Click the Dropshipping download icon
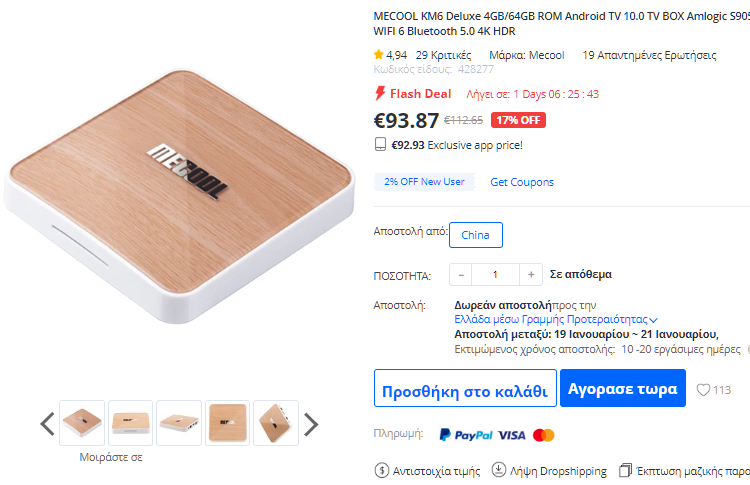 [498, 470]
